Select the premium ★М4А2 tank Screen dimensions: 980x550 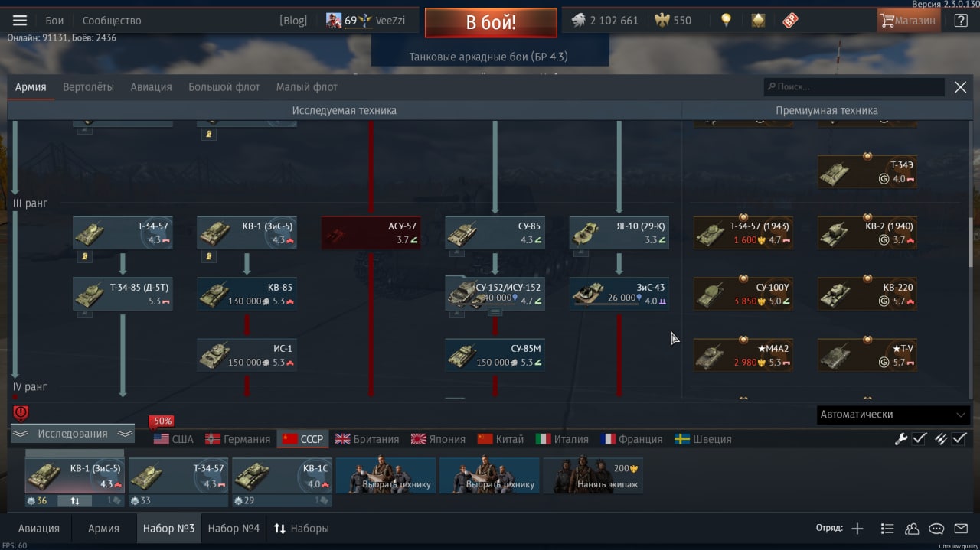coord(743,355)
